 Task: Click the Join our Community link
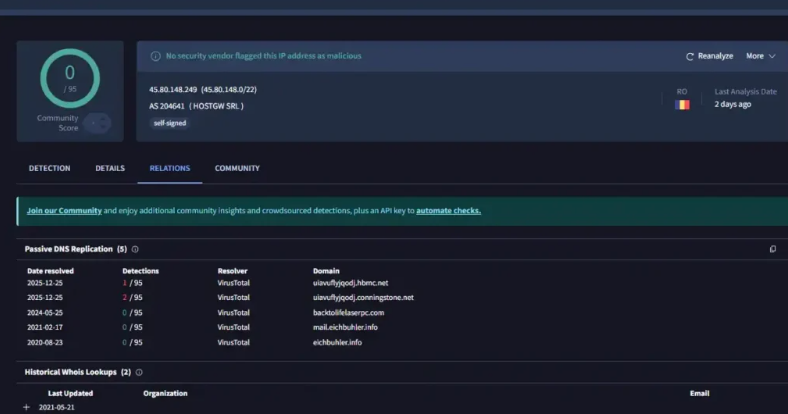click(64, 211)
